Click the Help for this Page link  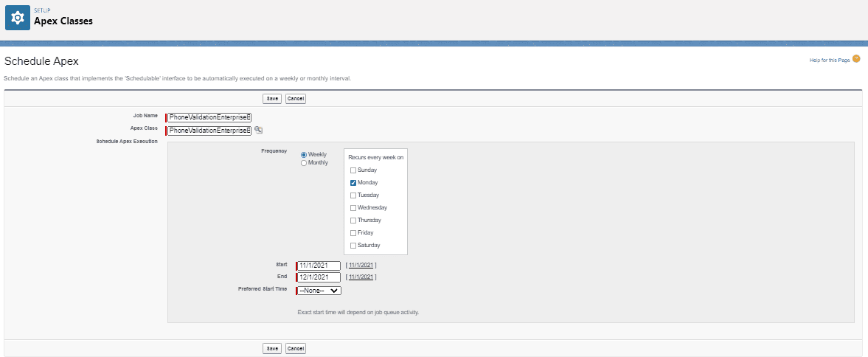coord(830,60)
